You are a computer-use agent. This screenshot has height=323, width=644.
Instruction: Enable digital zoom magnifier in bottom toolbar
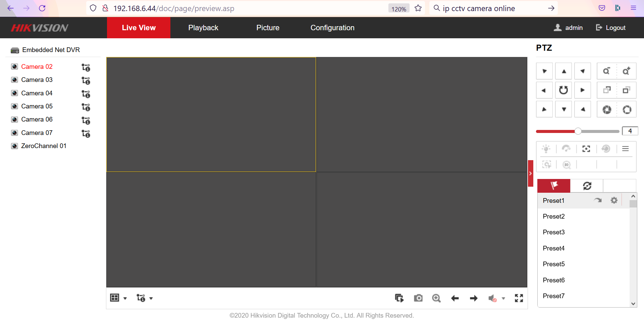coord(436,298)
